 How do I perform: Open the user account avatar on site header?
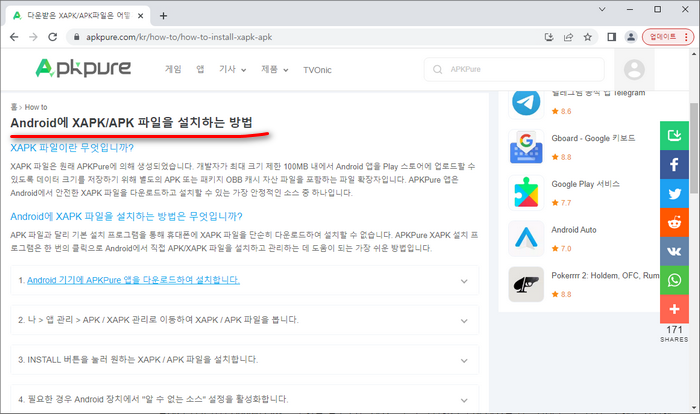[634, 69]
